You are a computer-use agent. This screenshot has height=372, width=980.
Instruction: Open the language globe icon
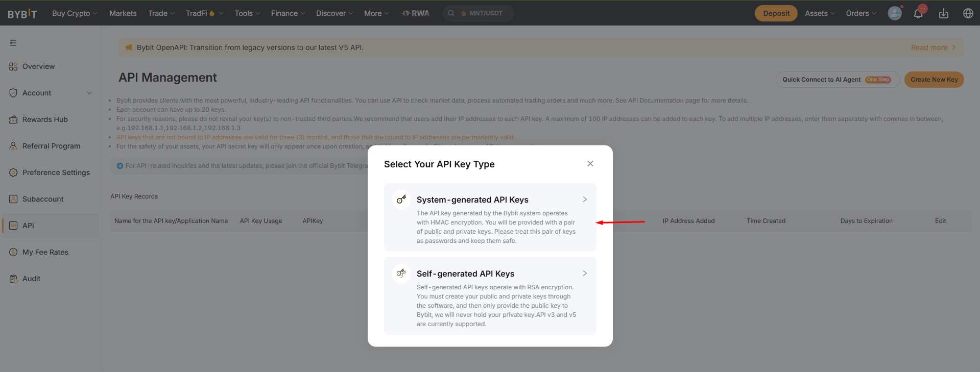[968, 13]
